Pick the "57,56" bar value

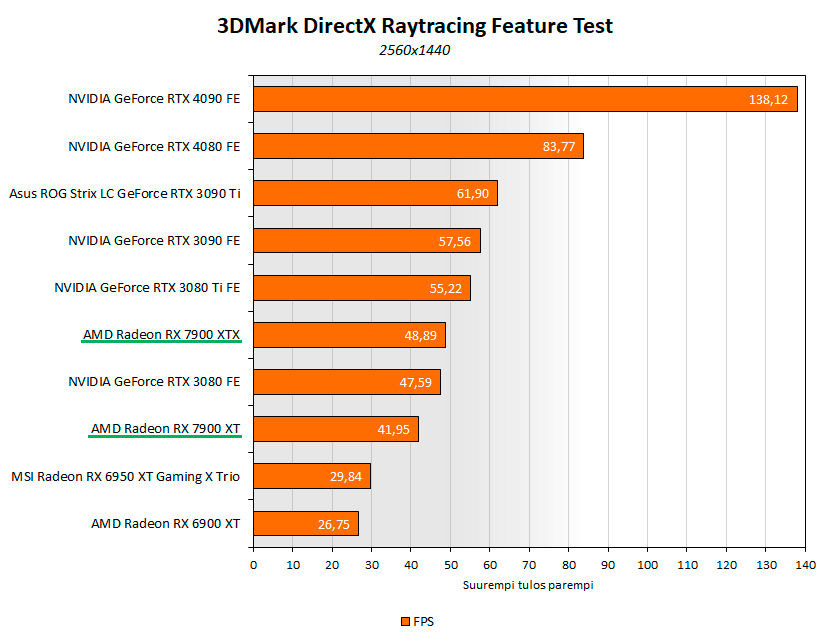tap(455, 242)
